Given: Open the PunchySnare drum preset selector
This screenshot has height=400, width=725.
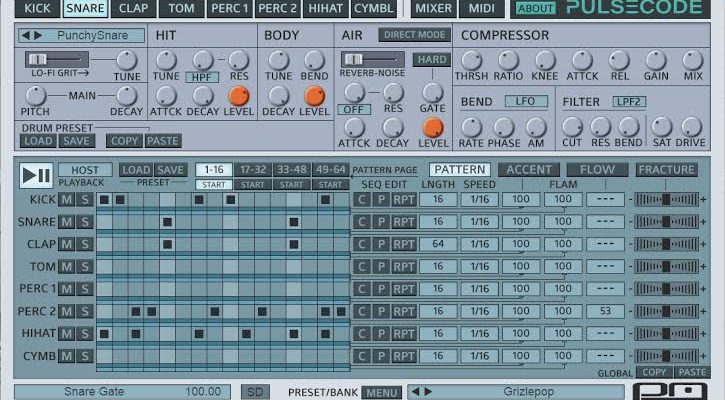Looking at the screenshot, I should (x=82, y=35).
